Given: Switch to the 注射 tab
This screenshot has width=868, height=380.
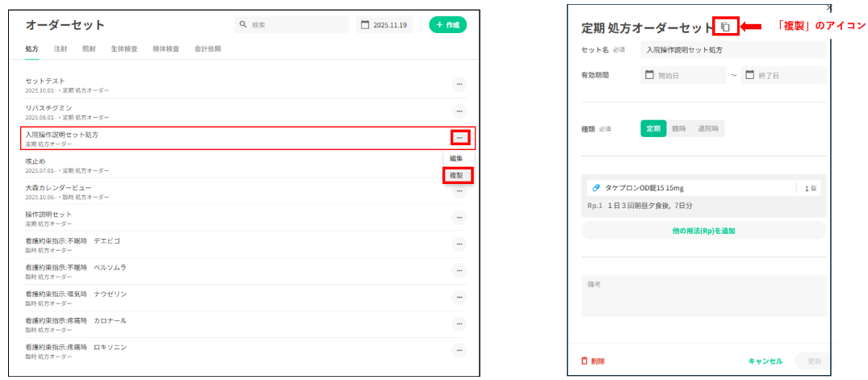Looking at the screenshot, I should [x=61, y=48].
